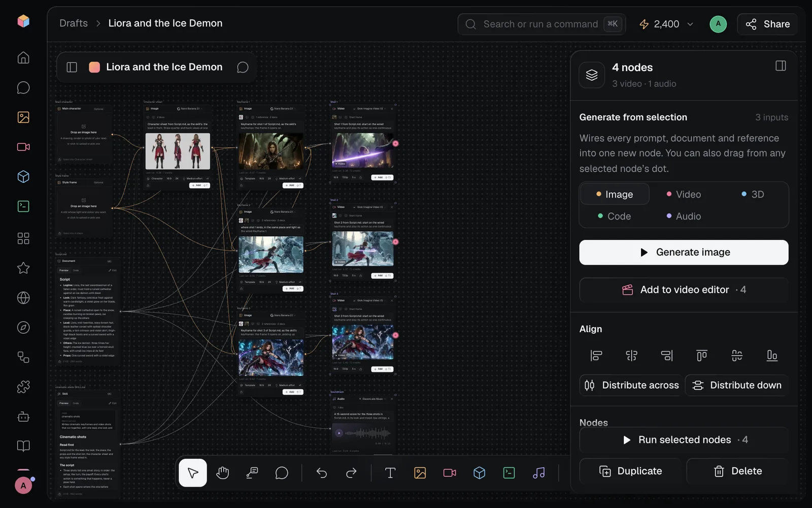Open the compass explore icon in sidebar
The height and width of the screenshot is (508, 812).
(x=23, y=328)
